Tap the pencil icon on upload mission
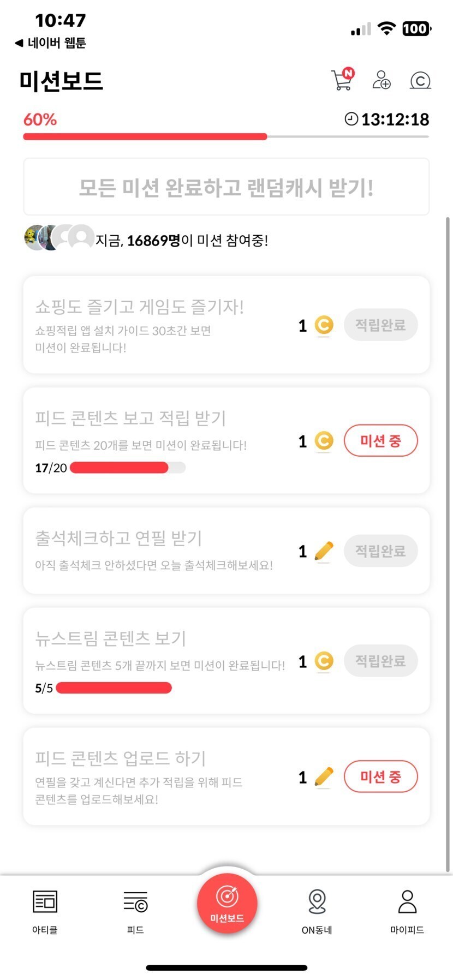The image size is (453, 980). point(324,776)
